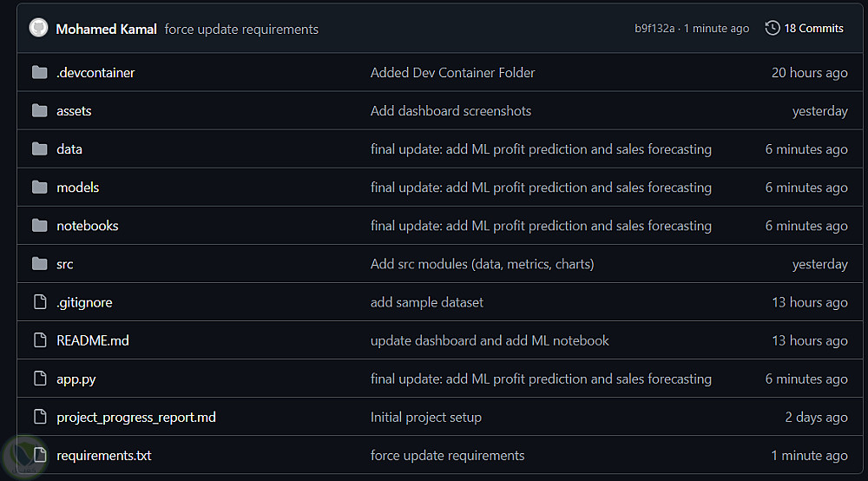
Task: Open the README.md file
Action: click(x=93, y=340)
